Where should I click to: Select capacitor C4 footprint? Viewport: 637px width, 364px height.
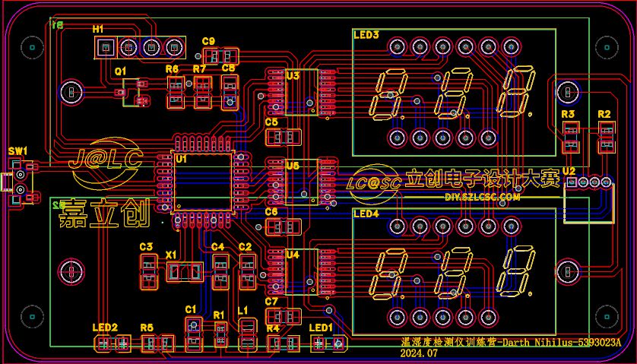click(220, 272)
